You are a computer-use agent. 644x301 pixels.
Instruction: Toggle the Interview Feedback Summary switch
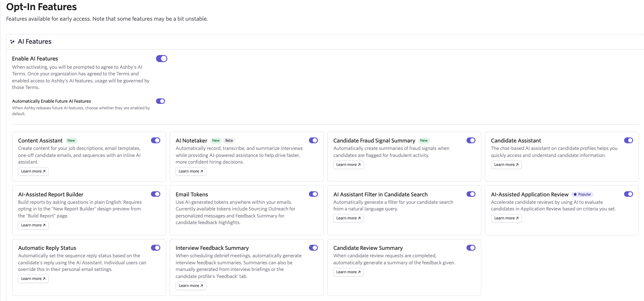coord(313,248)
